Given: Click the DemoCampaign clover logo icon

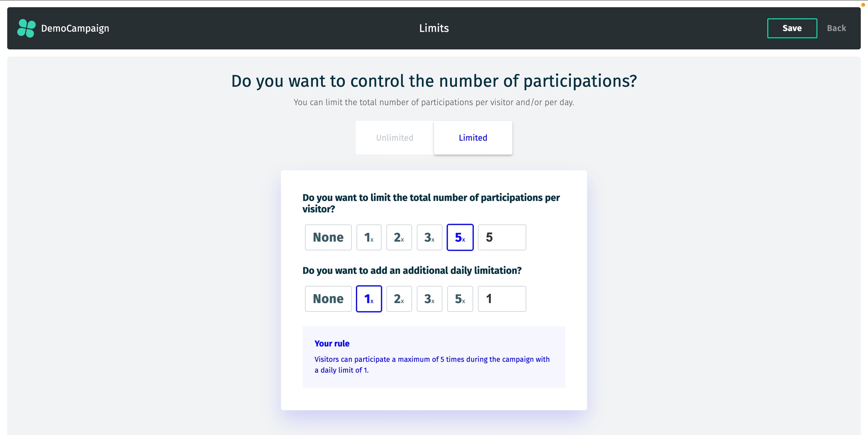Looking at the screenshot, I should (26, 28).
